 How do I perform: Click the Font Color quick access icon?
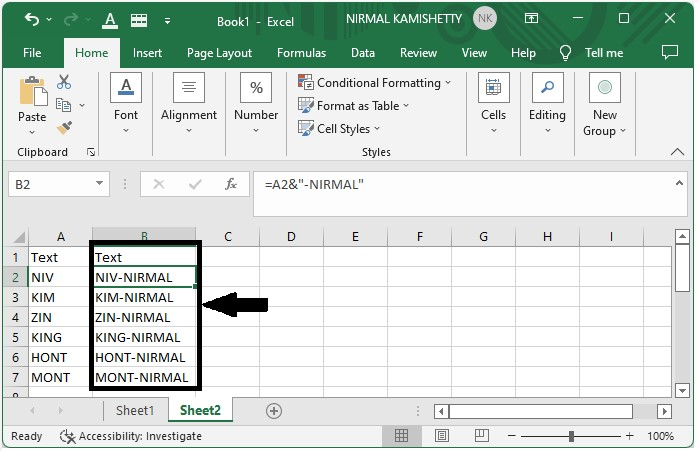(x=110, y=20)
